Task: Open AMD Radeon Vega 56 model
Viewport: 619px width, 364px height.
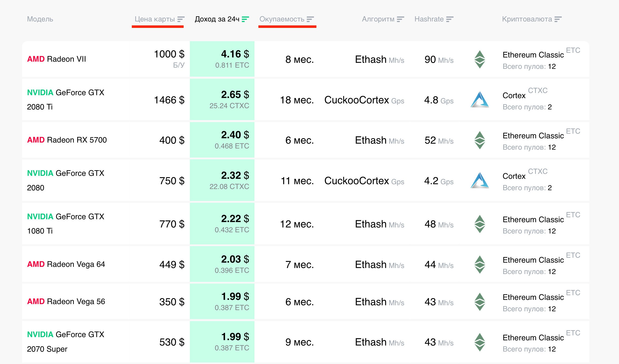Action: (66, 302)
